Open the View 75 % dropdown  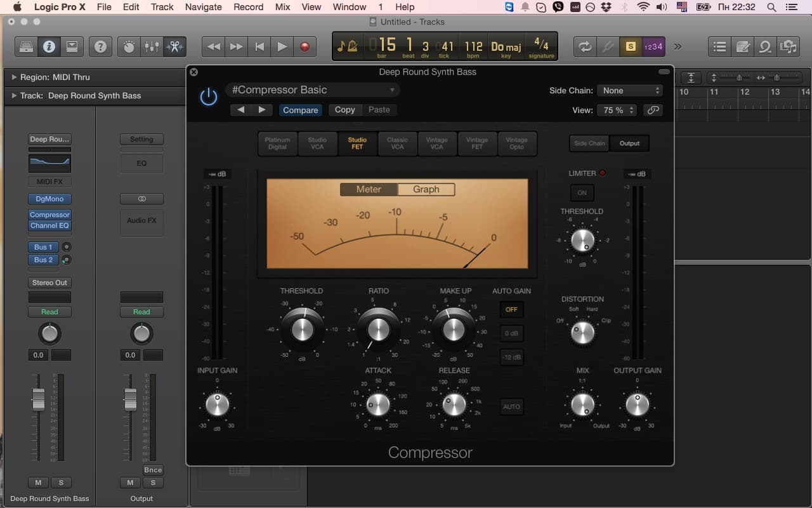[617, 110]
